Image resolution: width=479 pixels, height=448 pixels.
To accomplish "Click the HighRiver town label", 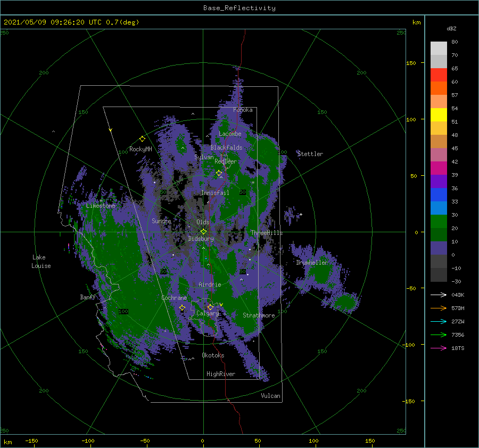I will 221,374.
